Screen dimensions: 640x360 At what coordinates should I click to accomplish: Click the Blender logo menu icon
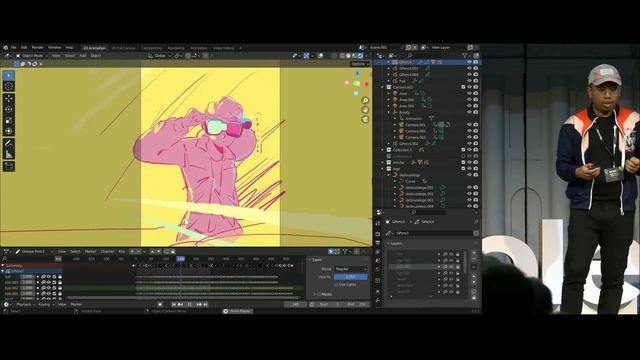pyautogui.click(x=6, y=48)
